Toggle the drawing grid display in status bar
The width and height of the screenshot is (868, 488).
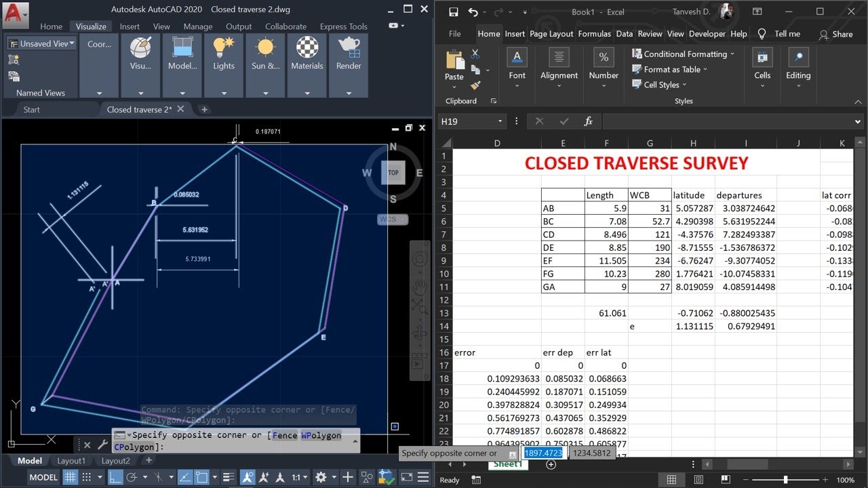(71, 477)
